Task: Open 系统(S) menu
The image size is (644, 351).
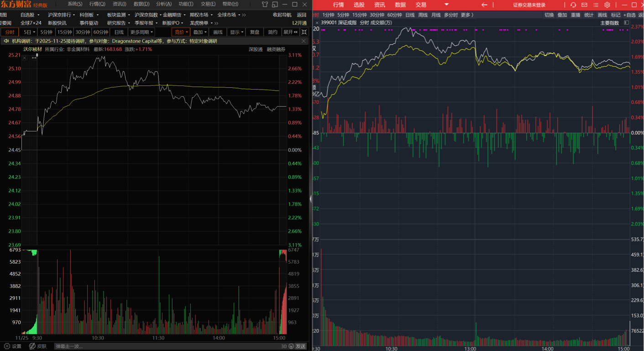Action: pyautogui.click(x=75, y=4)
